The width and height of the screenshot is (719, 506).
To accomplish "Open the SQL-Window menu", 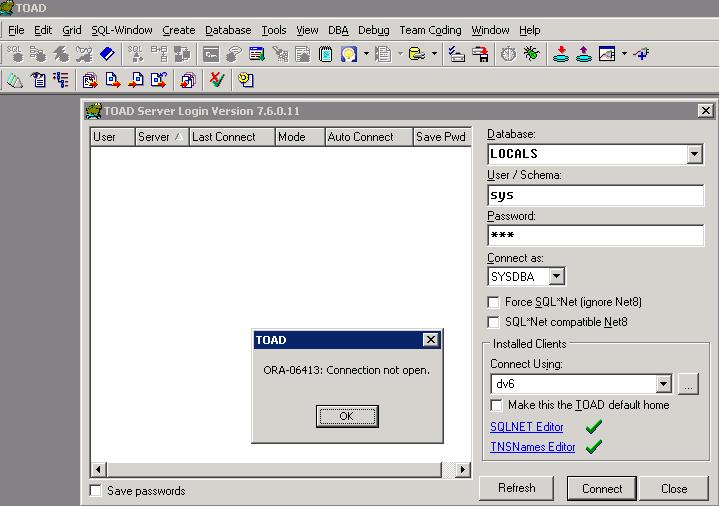I will tap(122, 30).
